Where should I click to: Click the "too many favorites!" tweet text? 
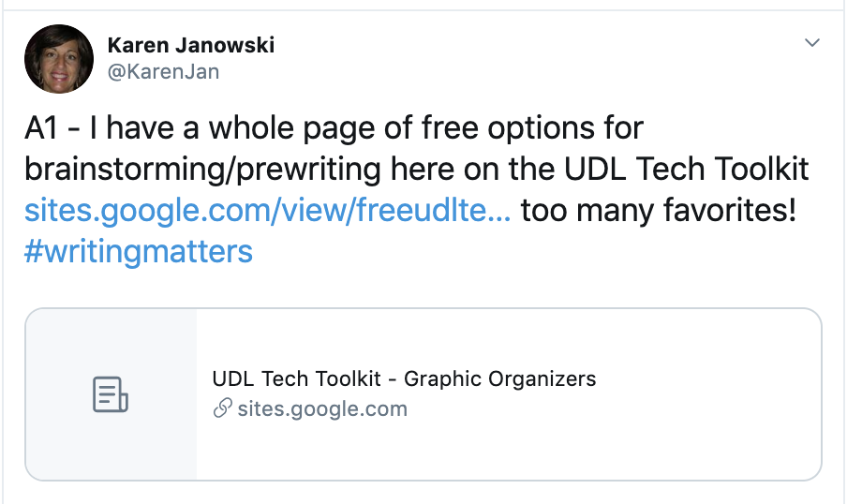coord(659,210)
